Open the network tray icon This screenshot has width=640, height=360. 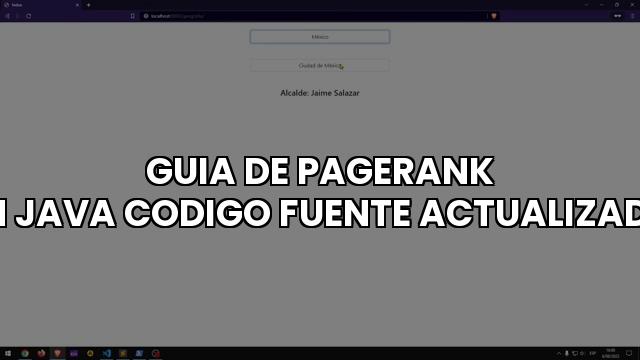tap(575, 353)
